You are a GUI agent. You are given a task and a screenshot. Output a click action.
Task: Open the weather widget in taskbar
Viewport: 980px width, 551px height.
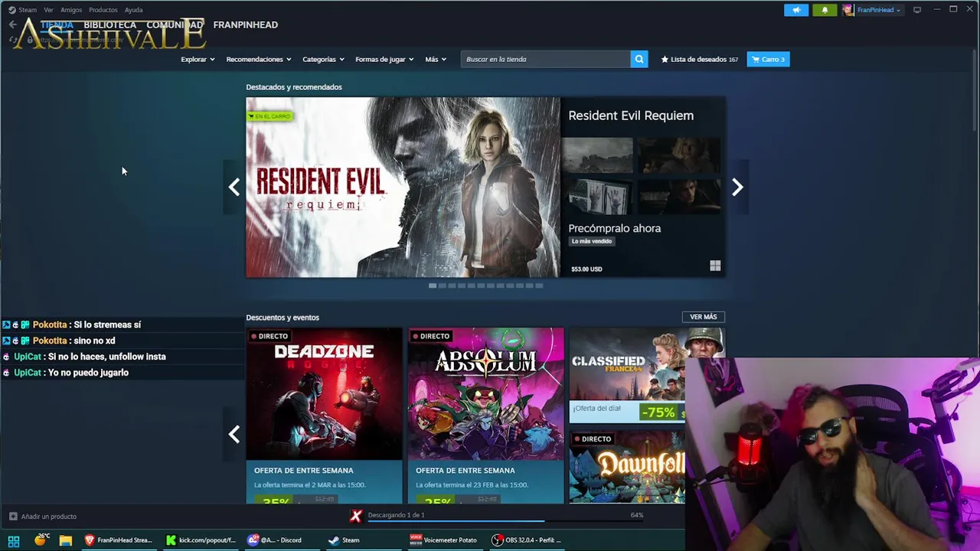[x=41, y=540]
